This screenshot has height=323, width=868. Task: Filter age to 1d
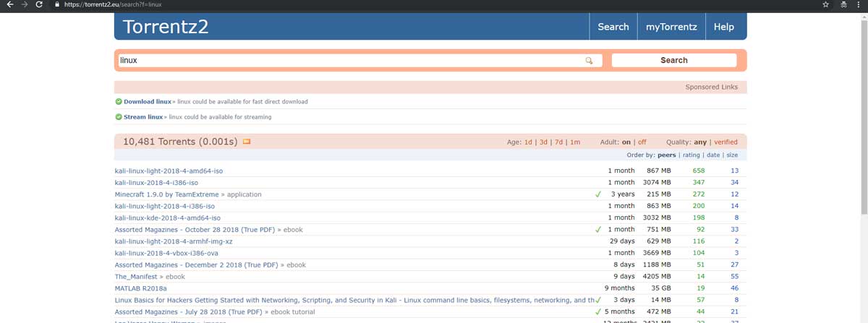528,142
